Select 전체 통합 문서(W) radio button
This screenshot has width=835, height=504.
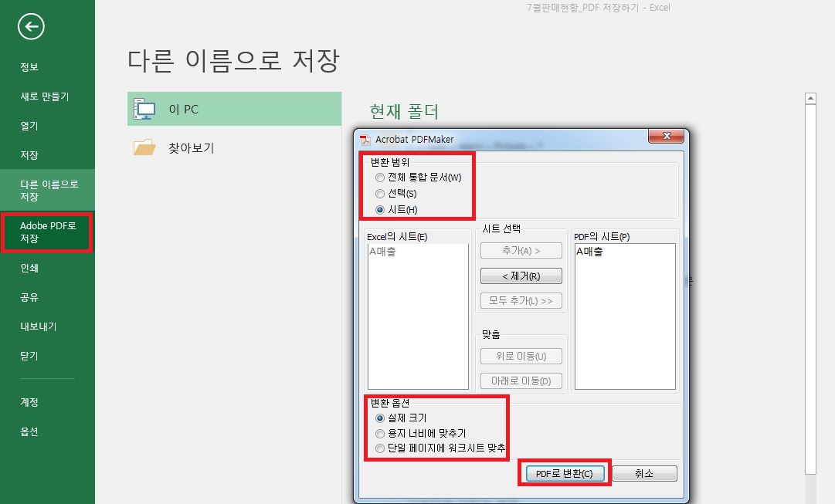380,178
